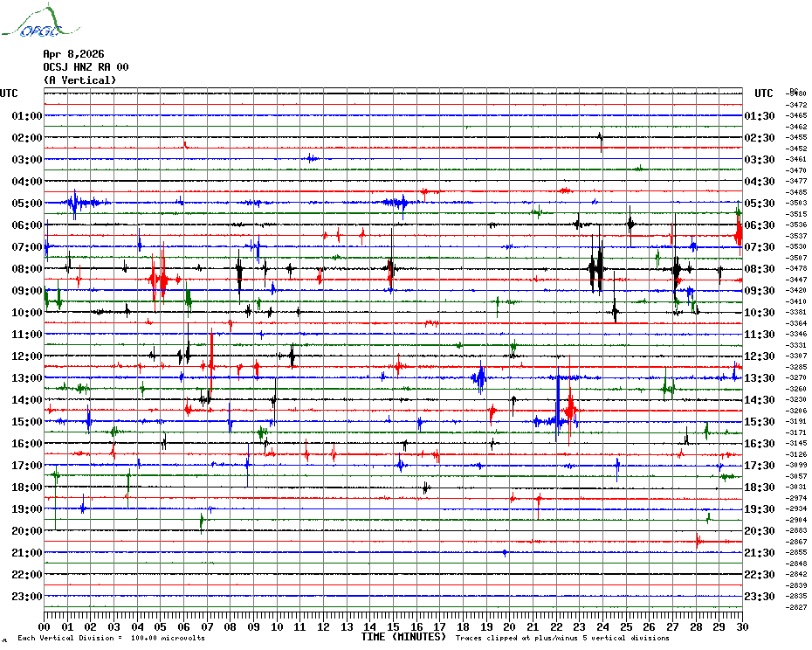812x650 pixels.
Task: Click the -2827 offset value at bottom right
Action: pos(796,607)
